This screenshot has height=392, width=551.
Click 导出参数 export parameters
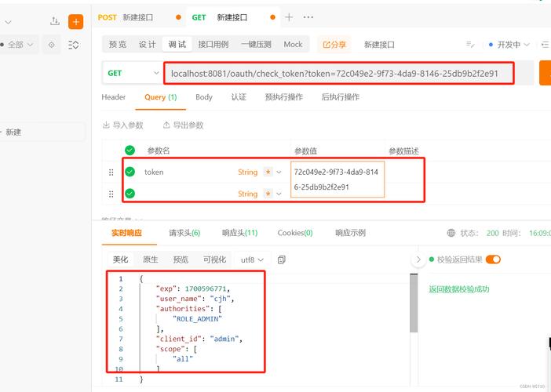tap(183, 125)
